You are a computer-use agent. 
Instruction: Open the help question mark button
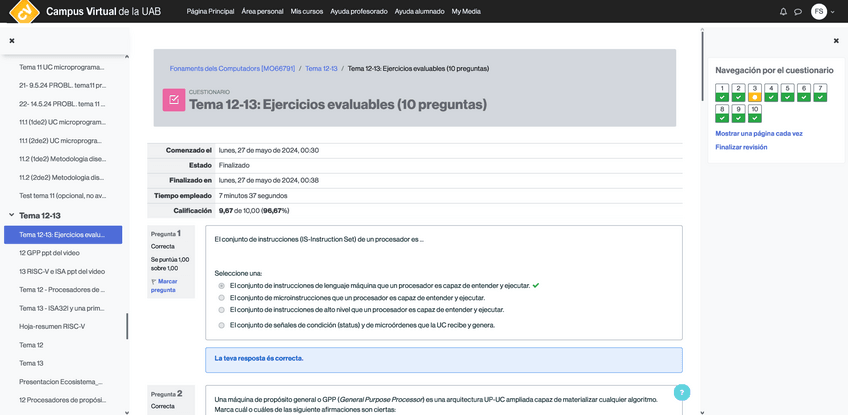(682, 393)
